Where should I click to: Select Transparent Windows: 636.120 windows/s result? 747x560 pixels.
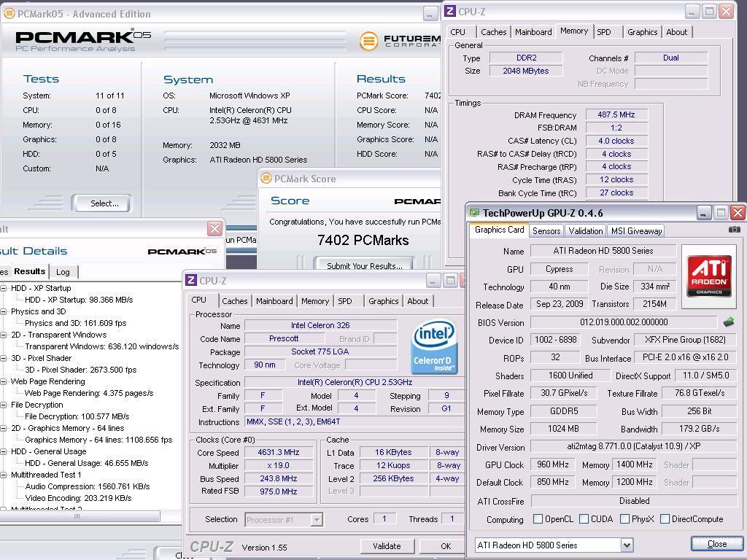point(102,346)
